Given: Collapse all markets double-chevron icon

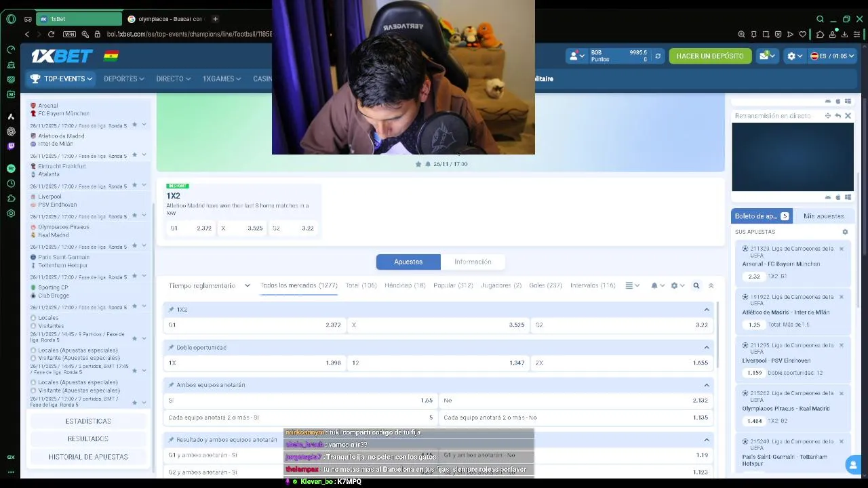Looking at the screenshot, I should [x=711, y=285].
